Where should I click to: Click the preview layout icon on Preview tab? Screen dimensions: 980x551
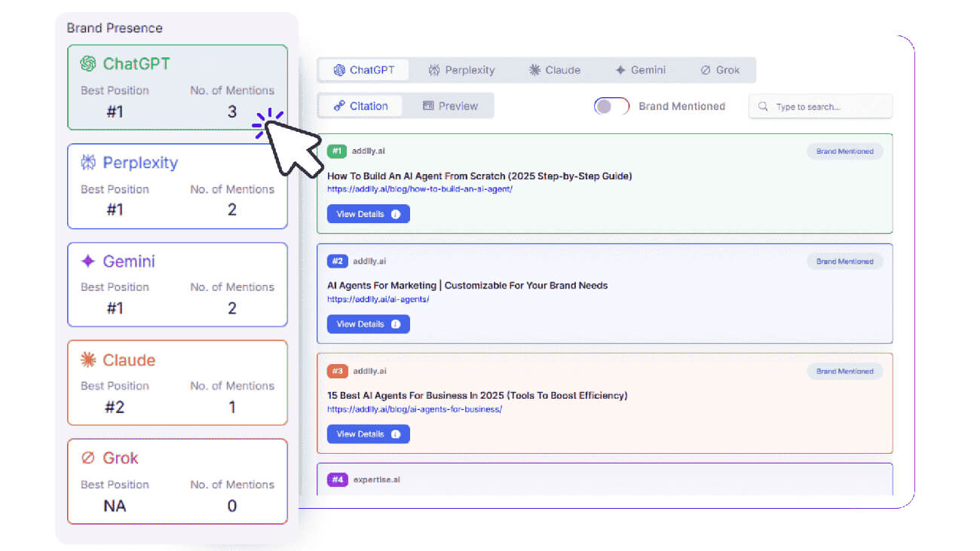428,106
